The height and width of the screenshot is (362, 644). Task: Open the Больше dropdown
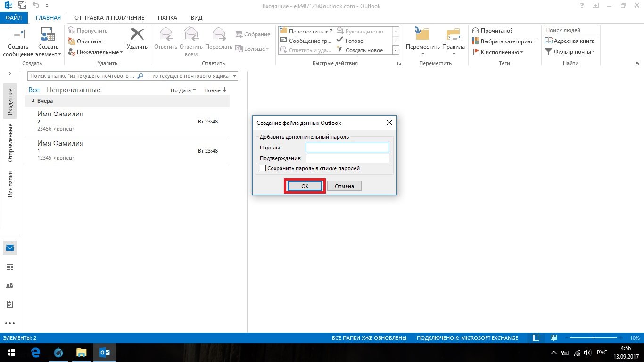pos(252,49)
